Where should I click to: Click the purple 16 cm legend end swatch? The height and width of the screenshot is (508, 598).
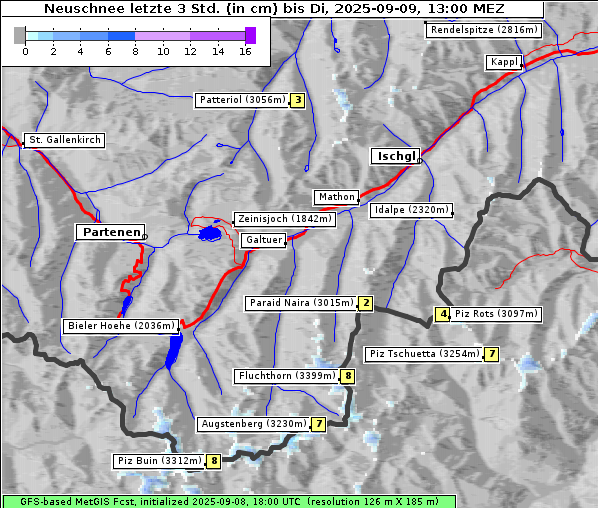[x=251, y=35]
